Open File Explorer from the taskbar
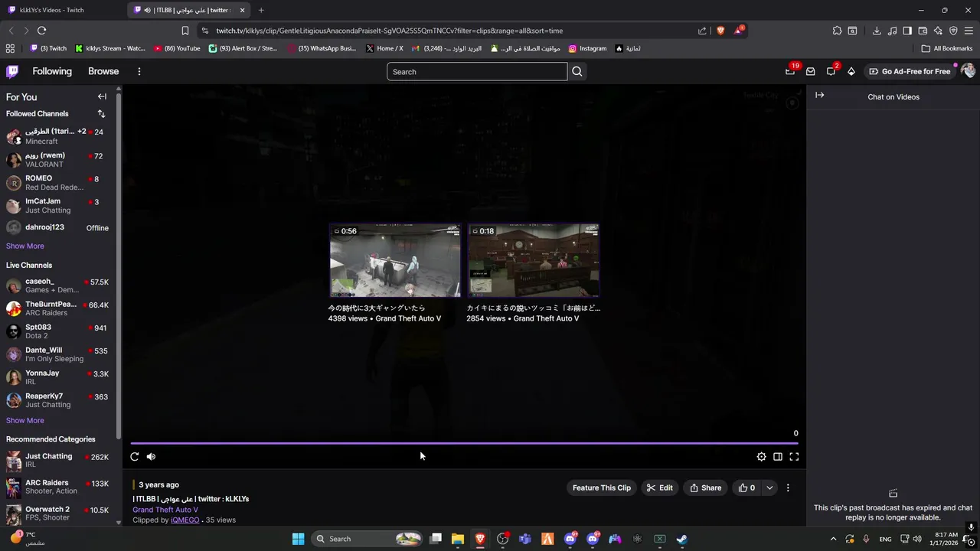This screenshot has width=980, height=551. point(457,539)
